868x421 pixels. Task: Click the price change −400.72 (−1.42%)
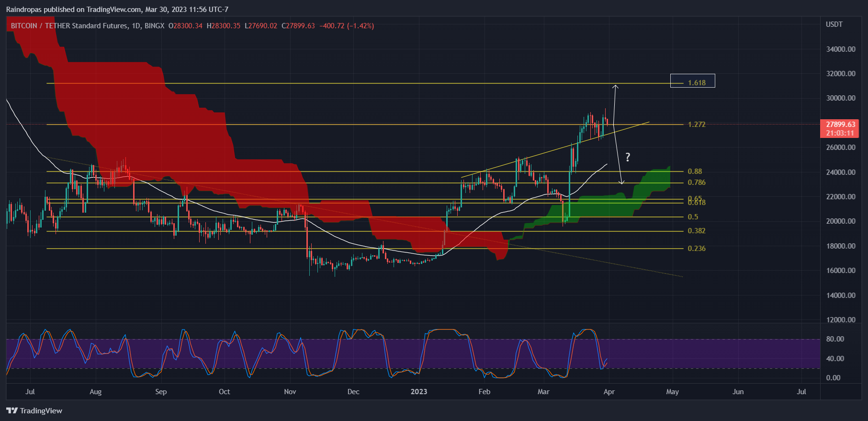point(347,26)
